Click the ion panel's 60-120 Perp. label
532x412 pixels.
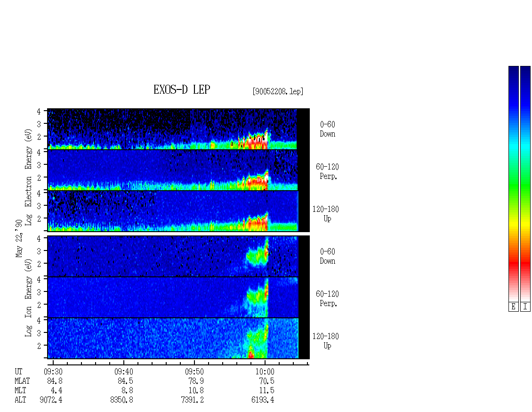327,299
